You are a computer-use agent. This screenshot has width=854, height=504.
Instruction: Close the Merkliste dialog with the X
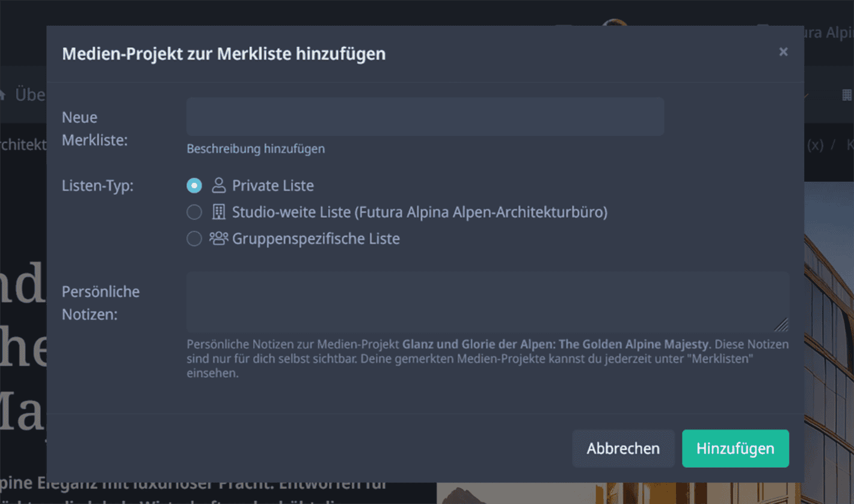click(783, 52)
